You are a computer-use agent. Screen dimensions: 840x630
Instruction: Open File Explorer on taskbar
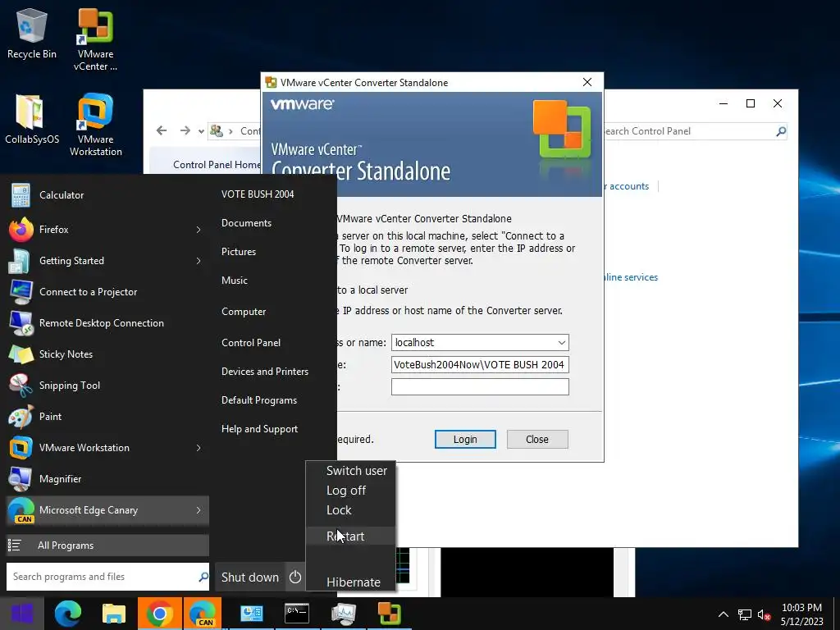tap(113, 614)
